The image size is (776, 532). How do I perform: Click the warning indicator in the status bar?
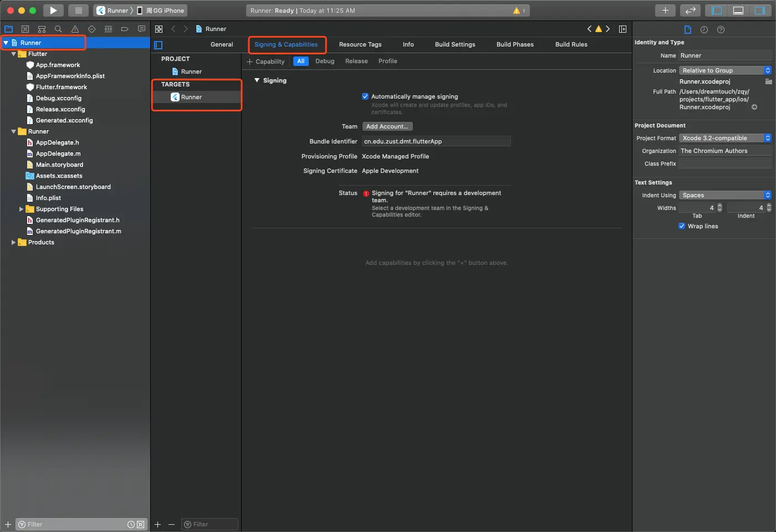pos(519,11)
